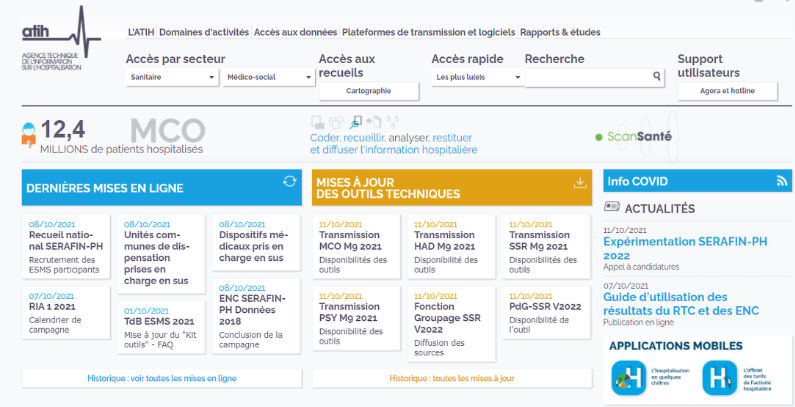The height and width of the screenshot is (407, 795).
Task: Click the newspaper icon beside Actualités
Action: pyautogui.click(x=612, y=206)
